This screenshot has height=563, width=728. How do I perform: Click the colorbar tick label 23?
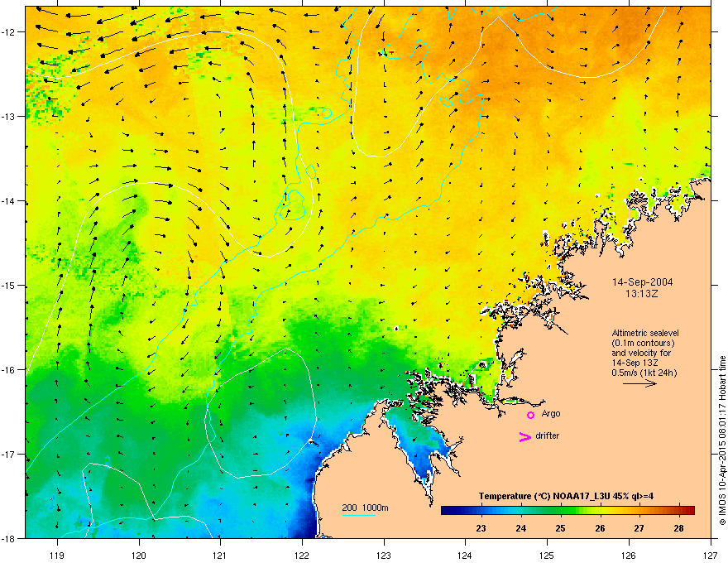[481, 528]
